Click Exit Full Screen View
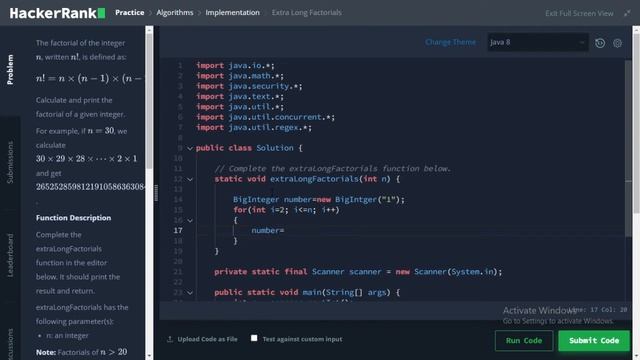The width and height of the screenshot is (640, 360). (x=579, y=13)
